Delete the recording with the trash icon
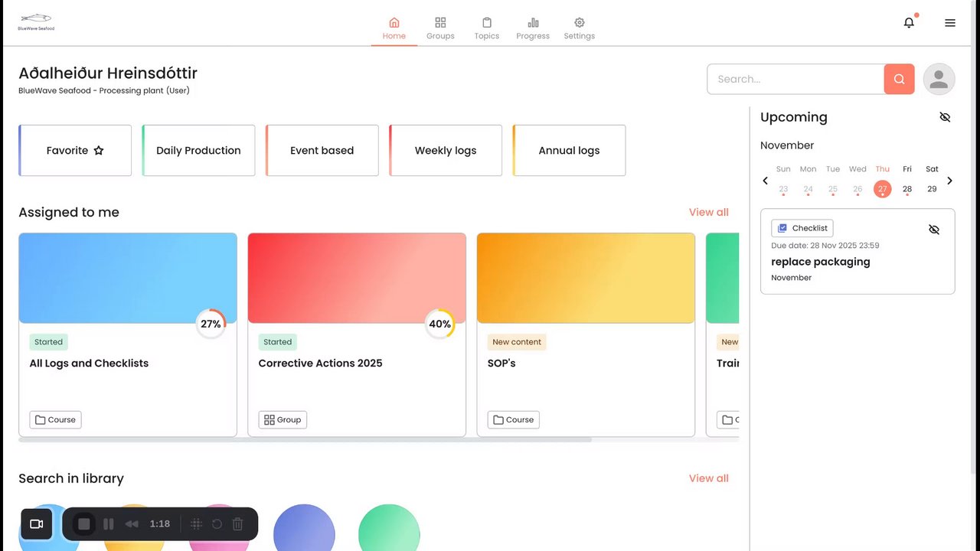This screenshot has height=551, width=980. click(x=238, y=524)
